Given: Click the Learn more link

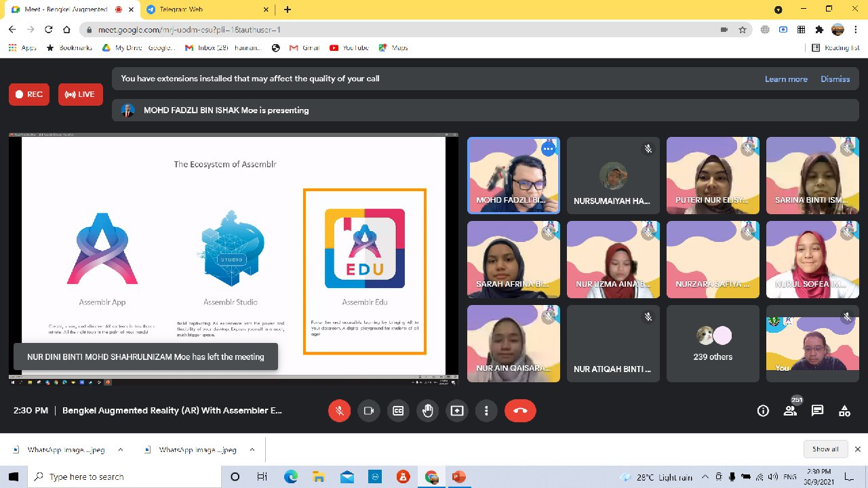Looking at the screenshot, I should (x=786, y=79).
